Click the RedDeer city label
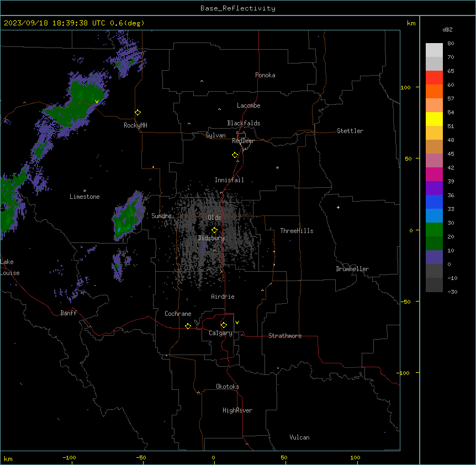Image resolution: width=476 pixels, height=465 pixels. click(243, 141)
